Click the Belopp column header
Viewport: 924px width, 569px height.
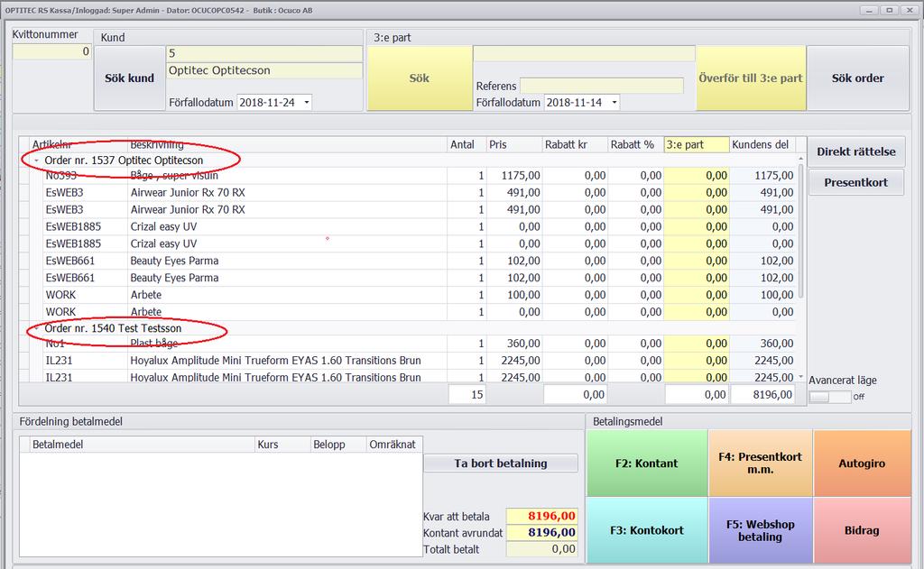click(338, 445)
